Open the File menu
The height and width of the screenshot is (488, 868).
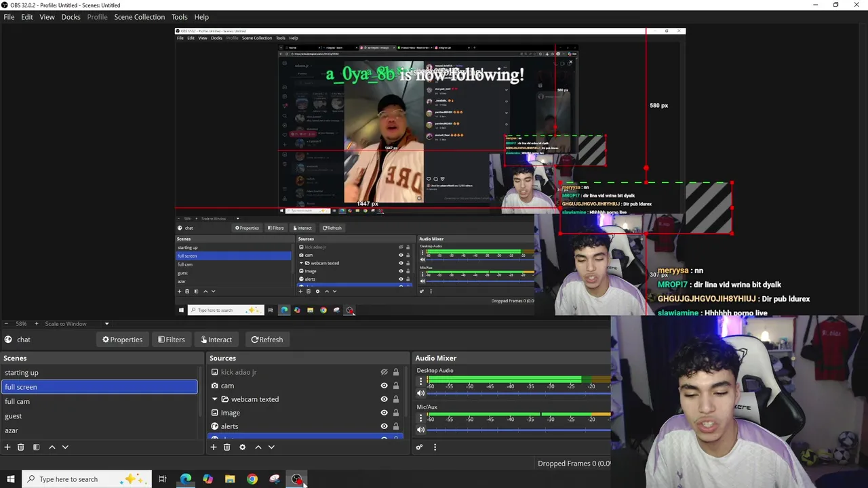pyautogui.click(x=9, y=17)
